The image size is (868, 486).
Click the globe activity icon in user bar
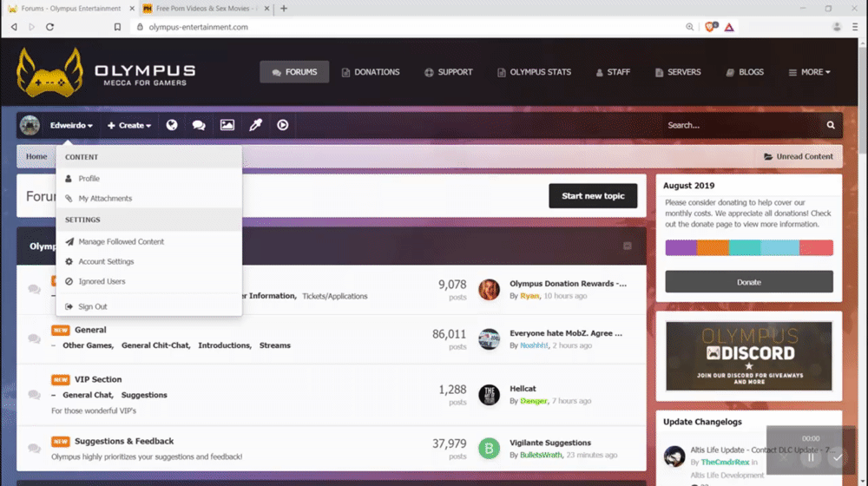(x=172, y=125)
